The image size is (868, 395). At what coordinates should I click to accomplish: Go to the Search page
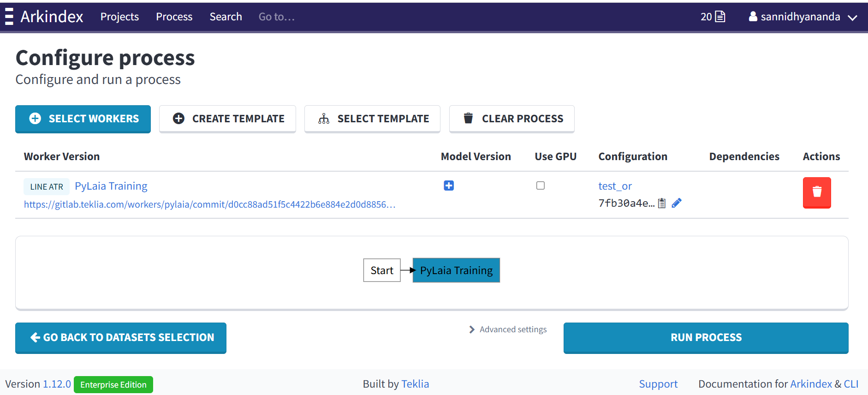(226, 17)
